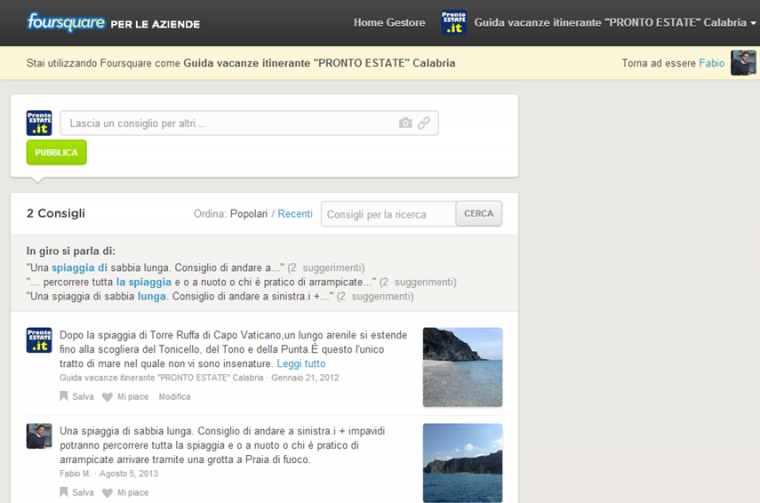Open the Praia di fuoco cliff photo thumbnail
760x503 pixels.
462,463
